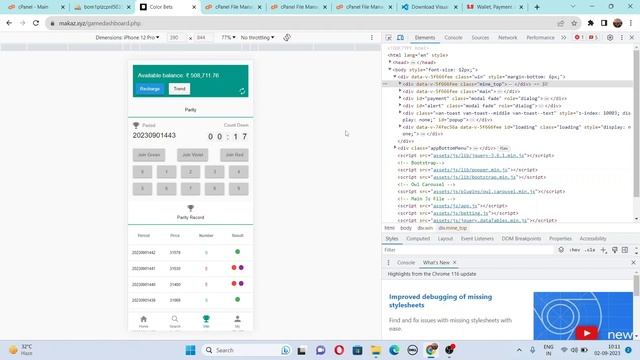Expand the div id alert node
The image size is (640, 360).
pyautogui.click(x=400, y=105)
